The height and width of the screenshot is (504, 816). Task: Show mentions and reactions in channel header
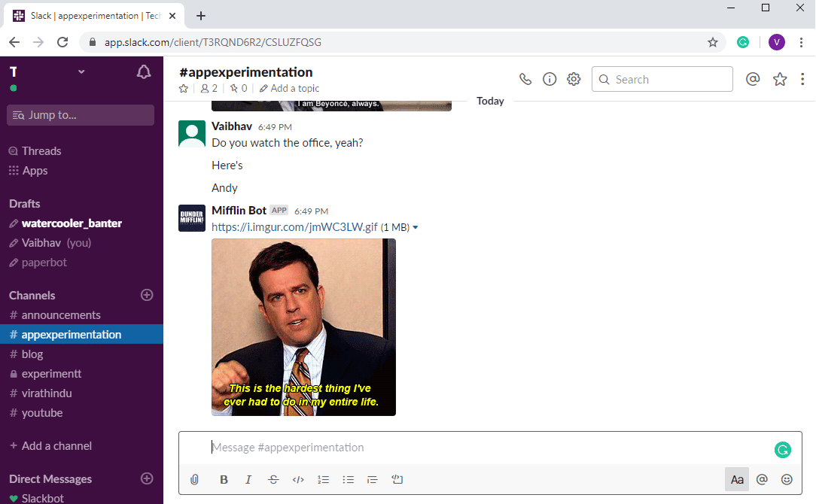(x=753, y=79)
